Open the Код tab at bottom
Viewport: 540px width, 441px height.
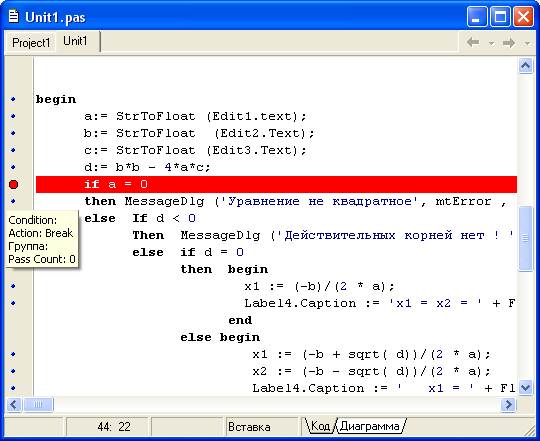pos(320,426)
